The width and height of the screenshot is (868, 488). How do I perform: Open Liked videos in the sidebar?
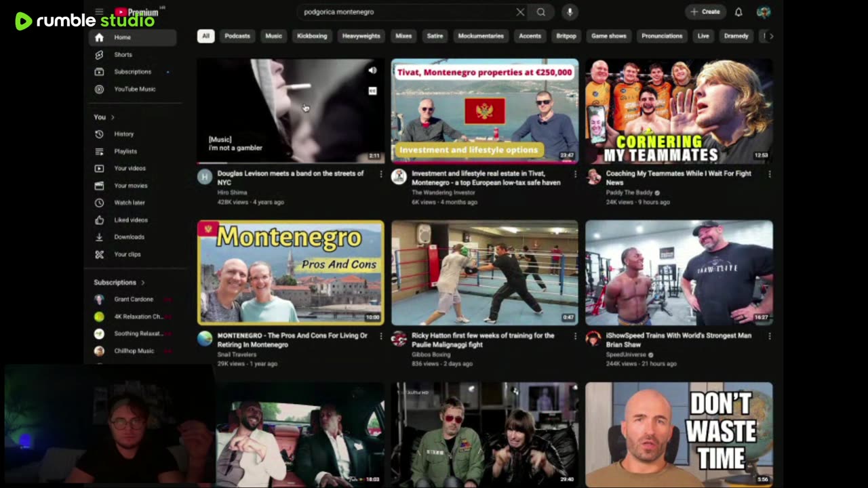tap(132, 220)
